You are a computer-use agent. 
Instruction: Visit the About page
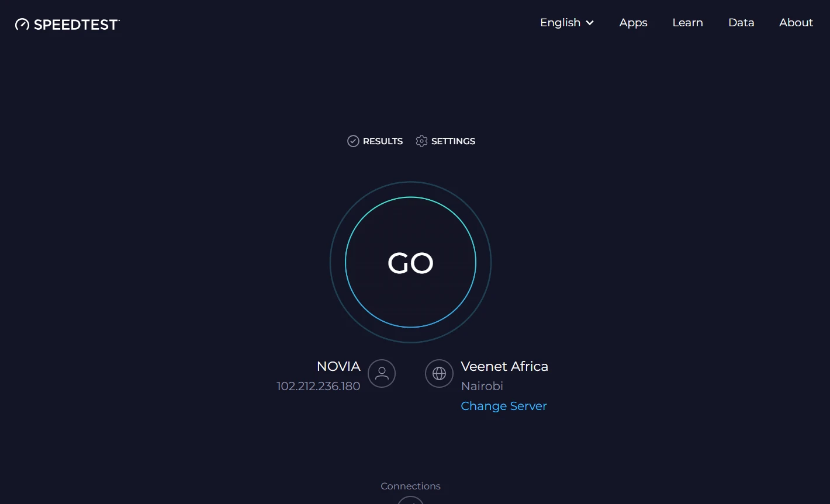[796, 23]
